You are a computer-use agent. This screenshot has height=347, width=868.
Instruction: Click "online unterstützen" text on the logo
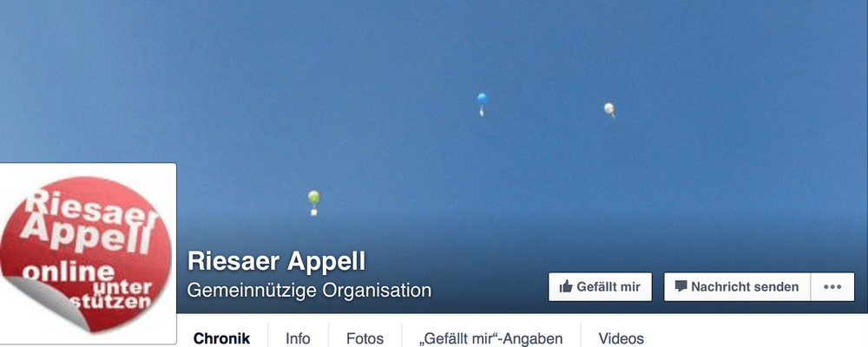(89, 286)
